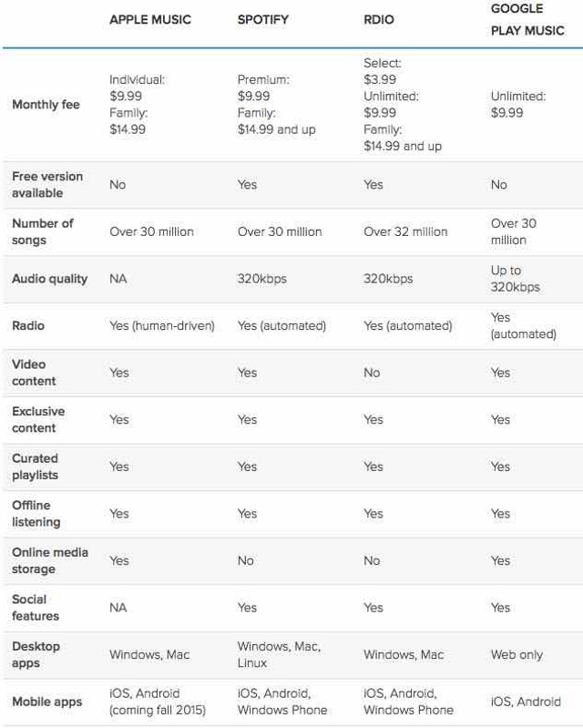Select the Online media storage row label
The height and width of the screenshot is (728, 583).
pyautogui.click(x=50, y=560)
